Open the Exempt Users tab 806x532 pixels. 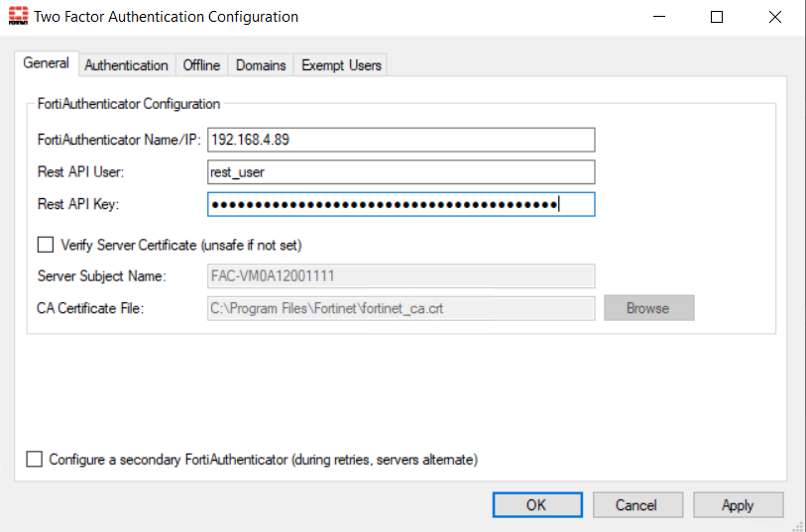coord(341,65)
